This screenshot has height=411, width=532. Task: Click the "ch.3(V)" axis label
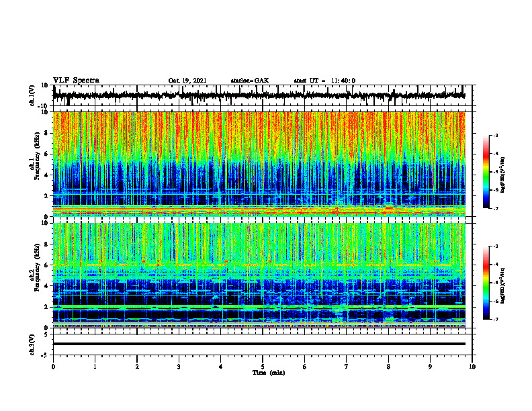tap(32, 345)
